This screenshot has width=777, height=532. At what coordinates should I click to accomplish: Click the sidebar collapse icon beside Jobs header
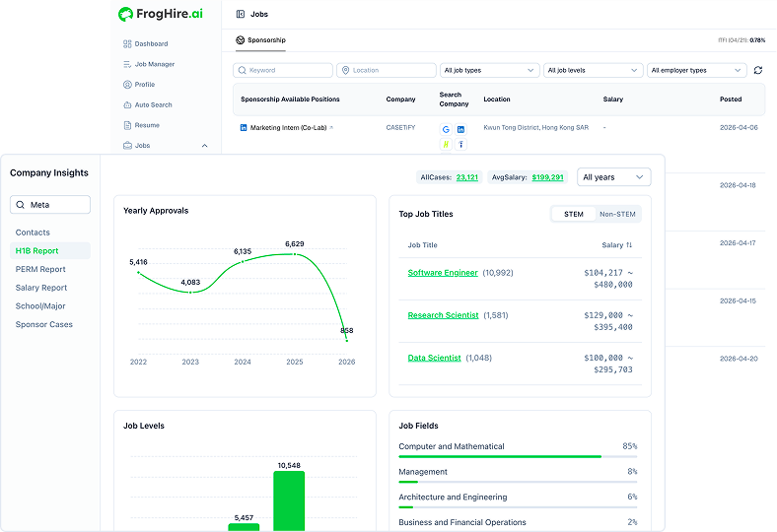point(241,15)
